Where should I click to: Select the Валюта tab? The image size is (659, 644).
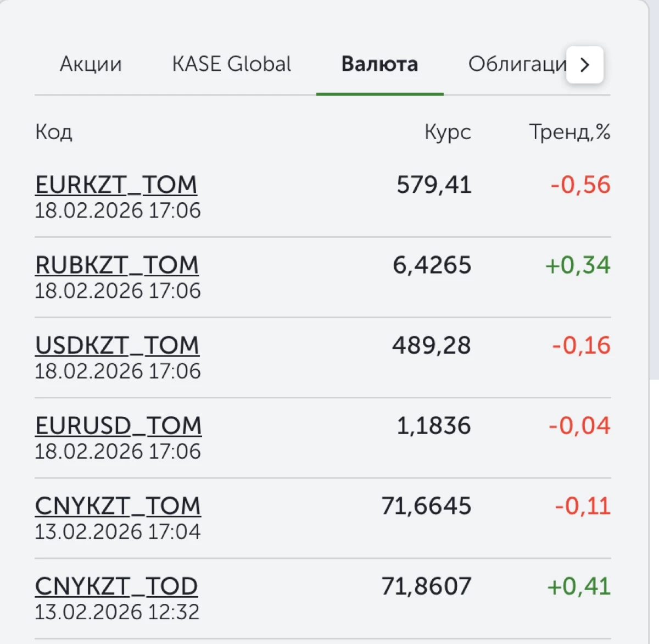(x=379, y=64)
